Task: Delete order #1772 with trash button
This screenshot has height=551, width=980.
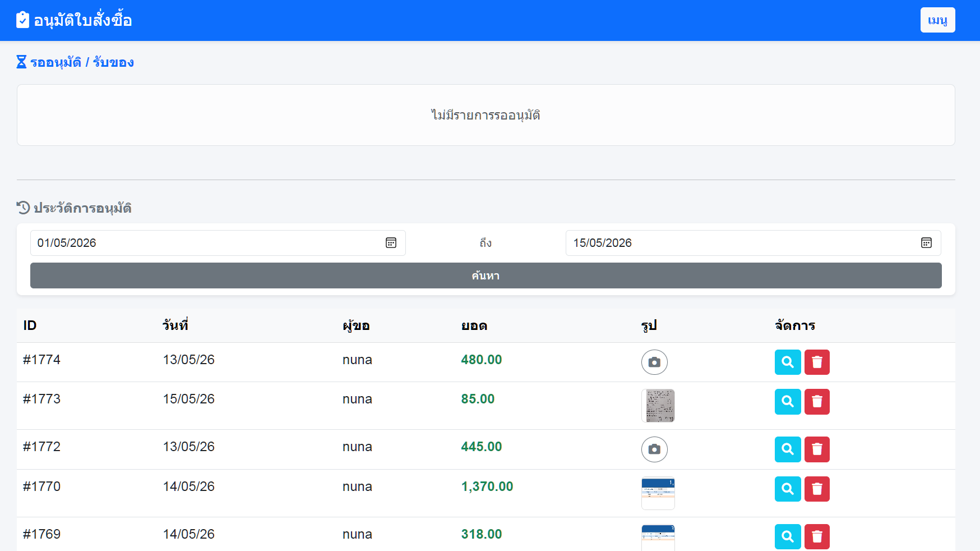Action: click(x=817, y=449)
